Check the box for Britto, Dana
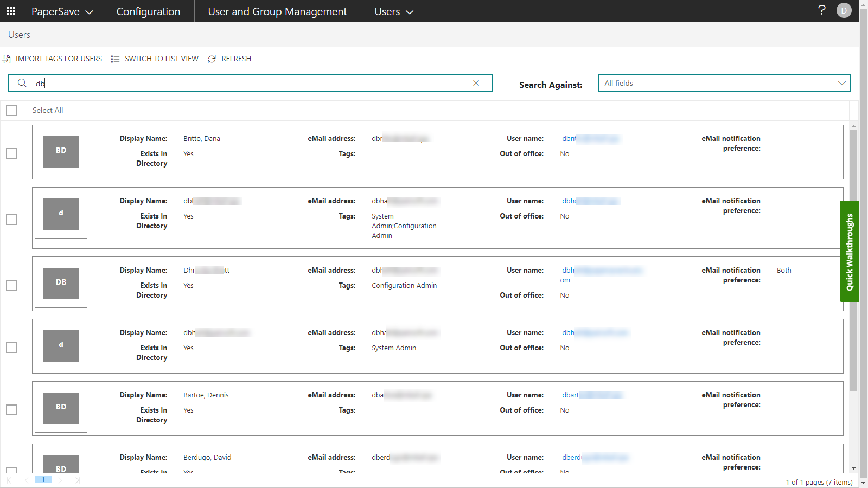 tap(11, 153)
